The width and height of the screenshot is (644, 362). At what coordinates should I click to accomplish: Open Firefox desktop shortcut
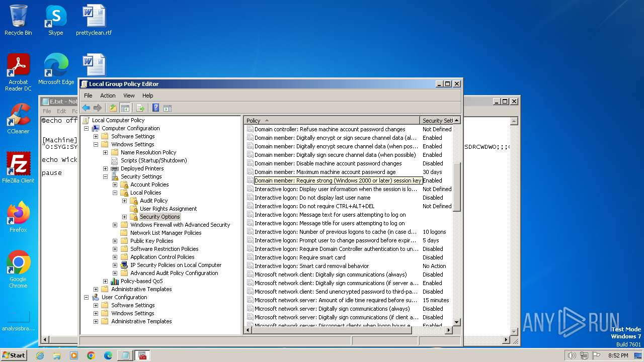coord(18,217)
